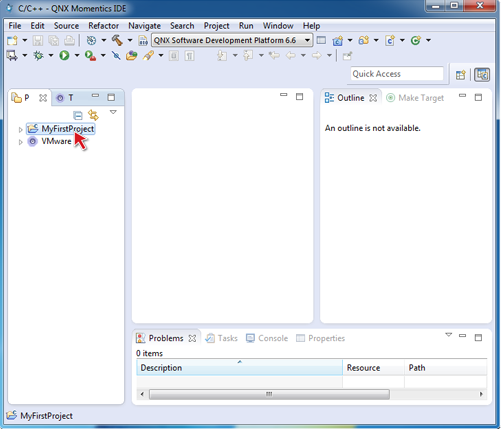
Task: Click the New C/C++ Project icon
Action: (x=338, y=41)
